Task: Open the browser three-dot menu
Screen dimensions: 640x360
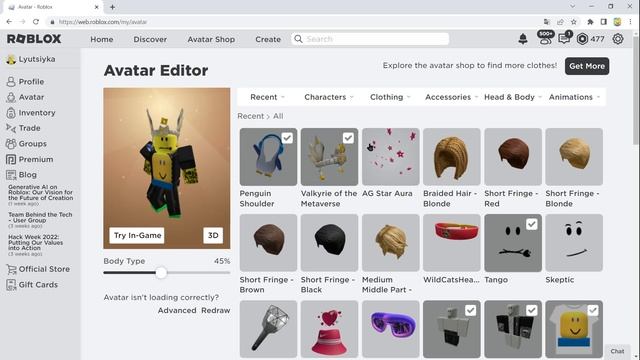Action: (630, 22)
